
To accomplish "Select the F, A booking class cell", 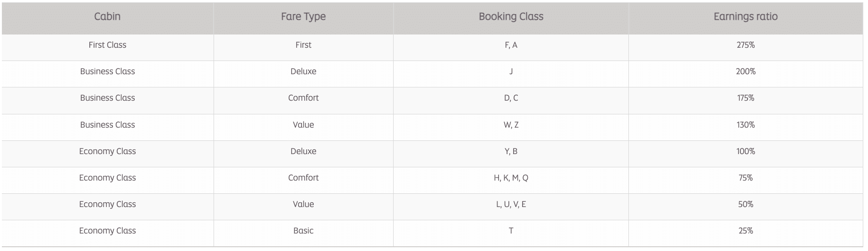I will tap(511, 45).
